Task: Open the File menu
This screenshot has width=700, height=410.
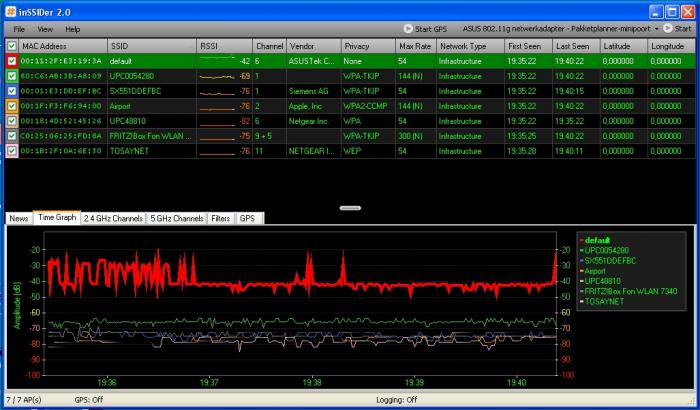Action: click(x=19, y=29)
